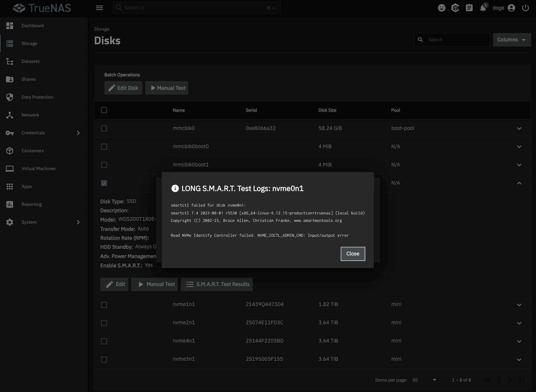Select the mmcblk0 disk checkbox
The height and width of the screenshot is (392, 536).
click(x=104, y=128)
